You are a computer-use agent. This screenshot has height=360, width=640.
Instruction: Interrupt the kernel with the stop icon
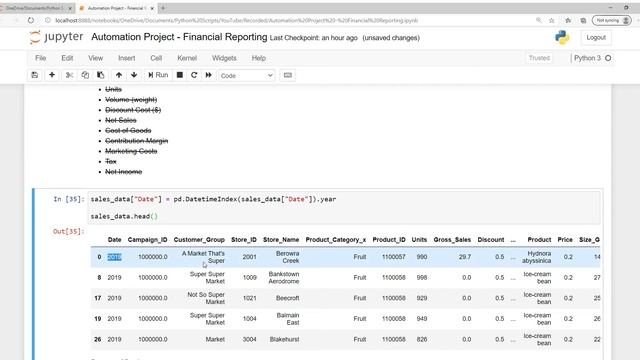[180, 75]
